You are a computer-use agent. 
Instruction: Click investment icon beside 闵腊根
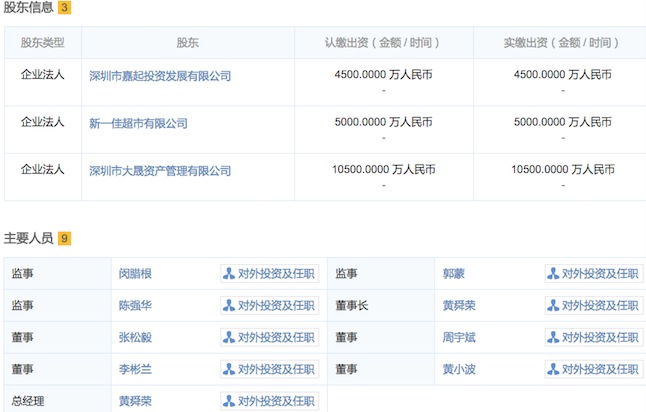(x=229, y=273)
